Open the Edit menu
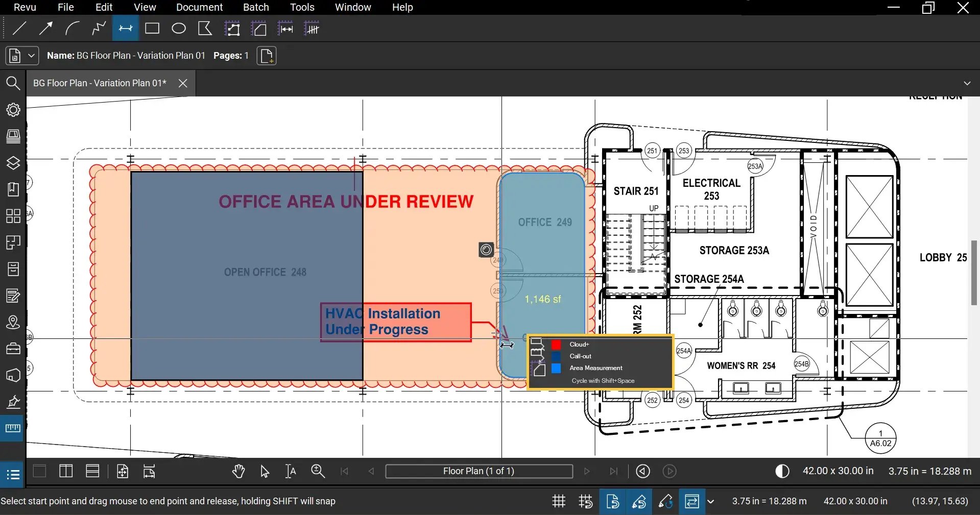This screenshot has height=515, width=980. [104, 7]
